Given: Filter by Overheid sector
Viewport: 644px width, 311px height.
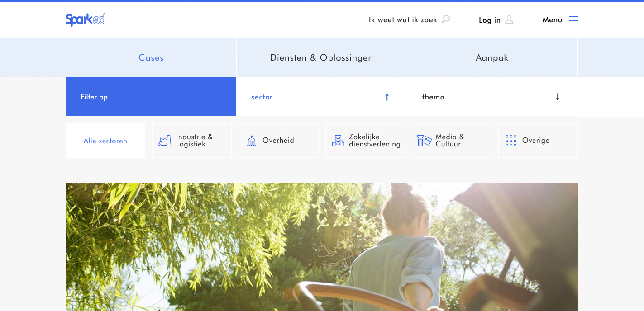Looking at the screenshot, I should (279, 141).
